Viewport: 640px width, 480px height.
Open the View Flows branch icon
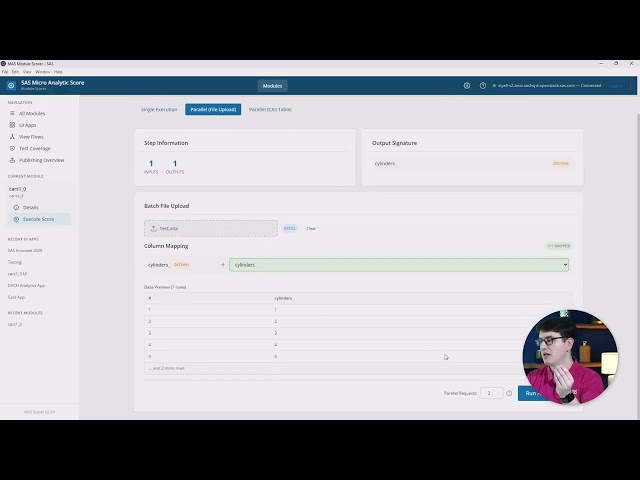click(12, 137)
